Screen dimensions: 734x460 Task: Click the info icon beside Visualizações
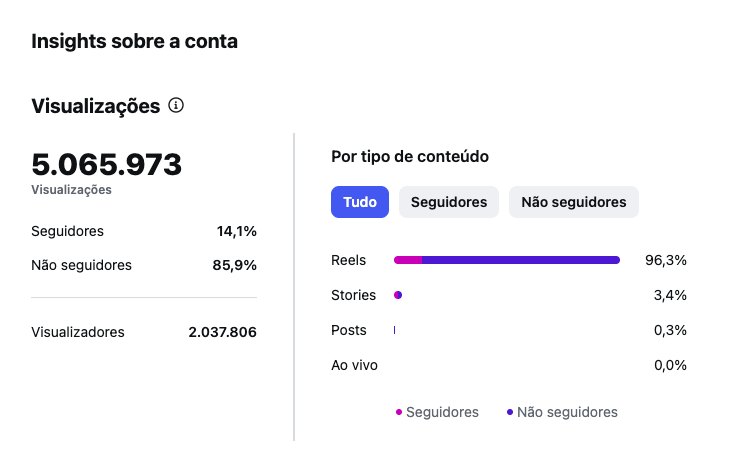177,105
